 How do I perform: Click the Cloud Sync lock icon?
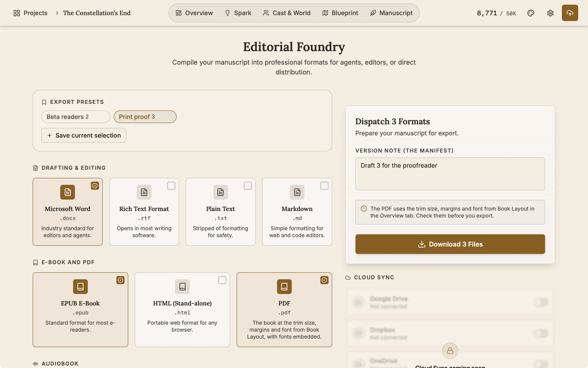(450, 350)
